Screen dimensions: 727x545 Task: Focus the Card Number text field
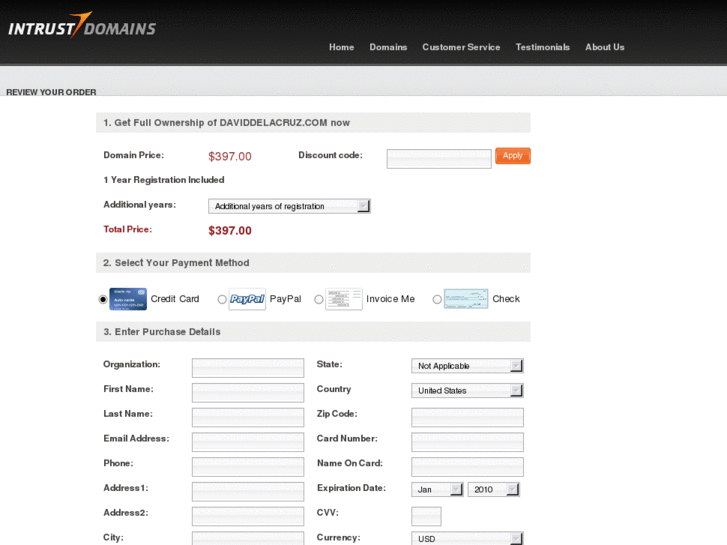click(467, 442)
